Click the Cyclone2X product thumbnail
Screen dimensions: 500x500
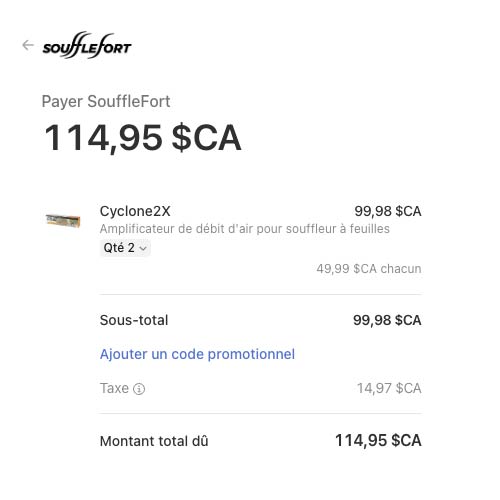coord(63,220)
